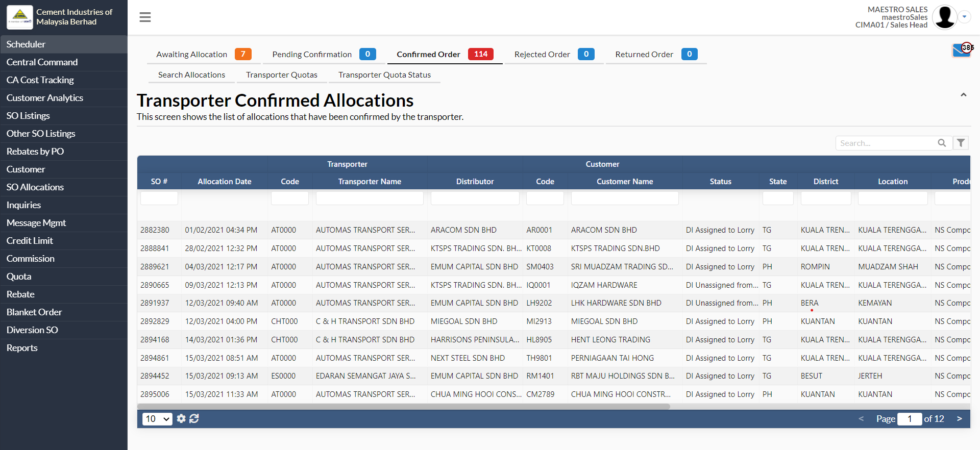Sort by Customer Name column header

click(625, 182)
